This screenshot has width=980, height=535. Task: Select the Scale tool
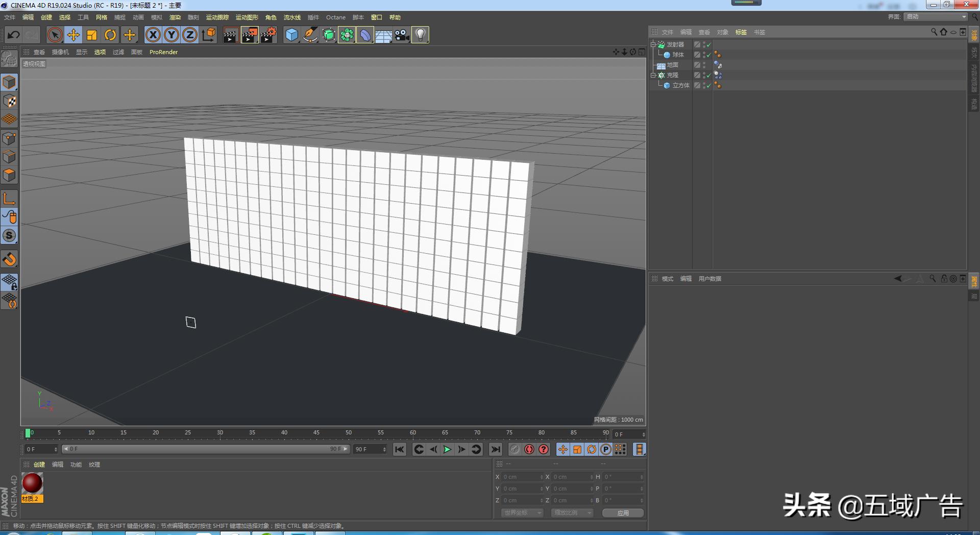tap(92, 35)
